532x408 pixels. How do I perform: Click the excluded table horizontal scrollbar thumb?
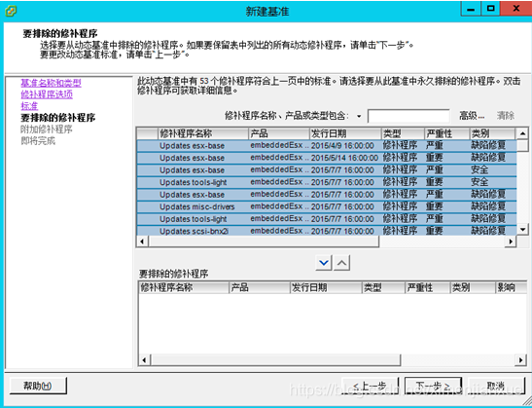pyautogui.click(x=275, y=359)
